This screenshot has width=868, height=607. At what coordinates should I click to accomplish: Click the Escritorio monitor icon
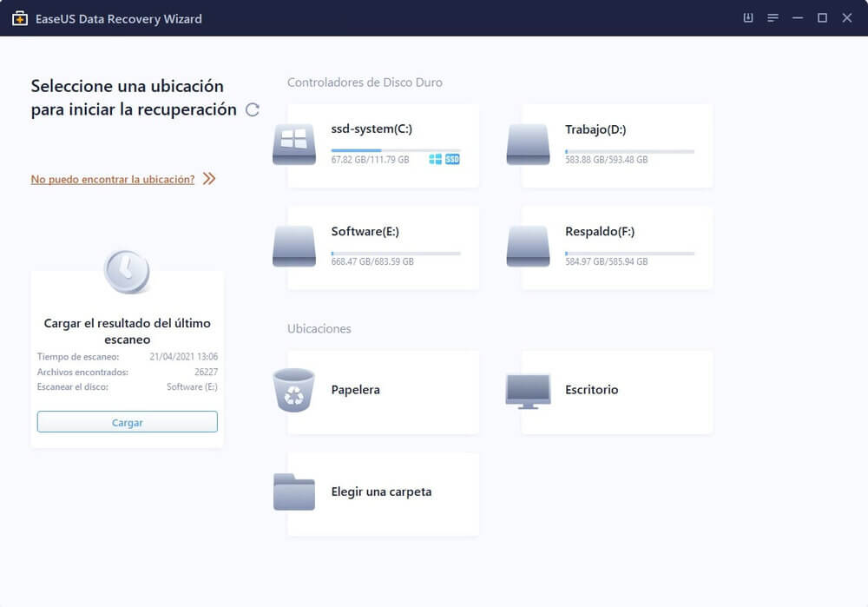(x=528, y=391)
